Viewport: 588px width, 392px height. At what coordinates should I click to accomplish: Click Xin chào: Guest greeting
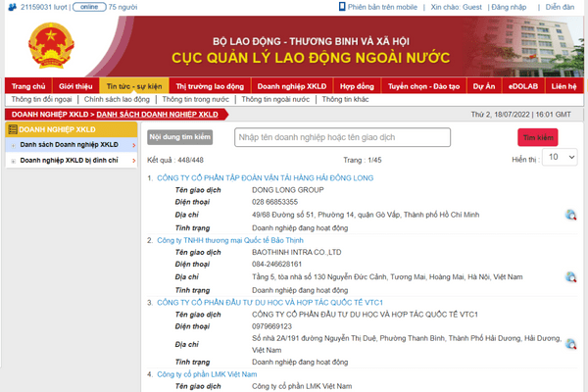(456, 7)
